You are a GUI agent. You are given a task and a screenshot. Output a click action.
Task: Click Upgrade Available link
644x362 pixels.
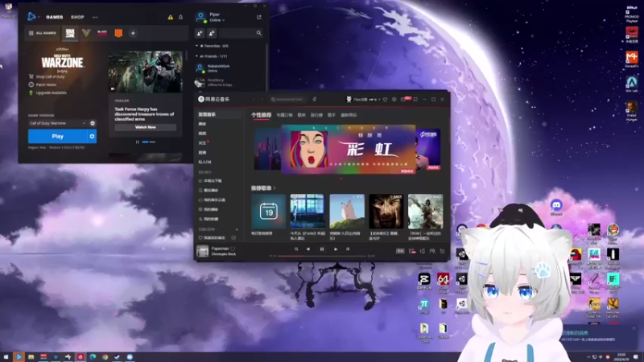47,93
